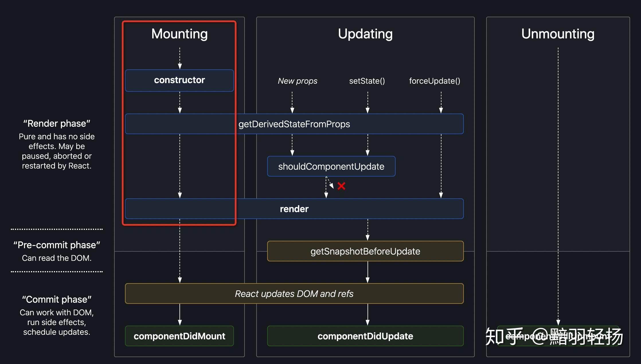Click the Pre-commit phase heading text
Viewport: 641px width, 364px height.
[x=57, y=245]
